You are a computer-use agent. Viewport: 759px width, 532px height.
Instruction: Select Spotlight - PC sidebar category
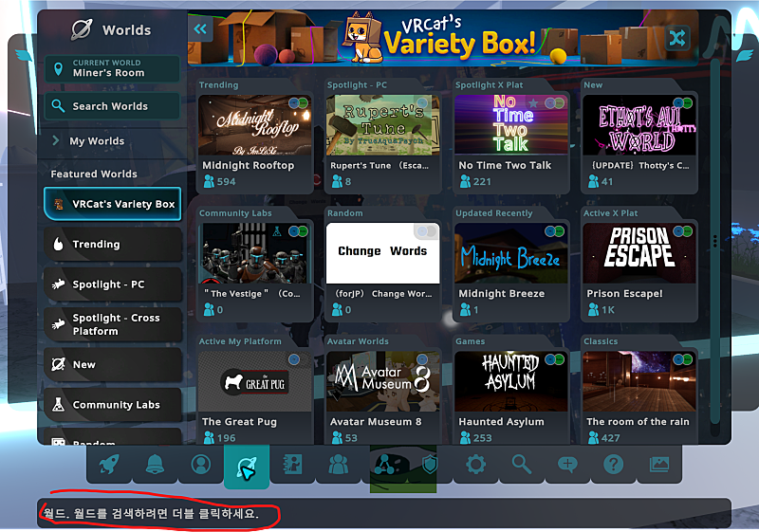pos(112,284)
